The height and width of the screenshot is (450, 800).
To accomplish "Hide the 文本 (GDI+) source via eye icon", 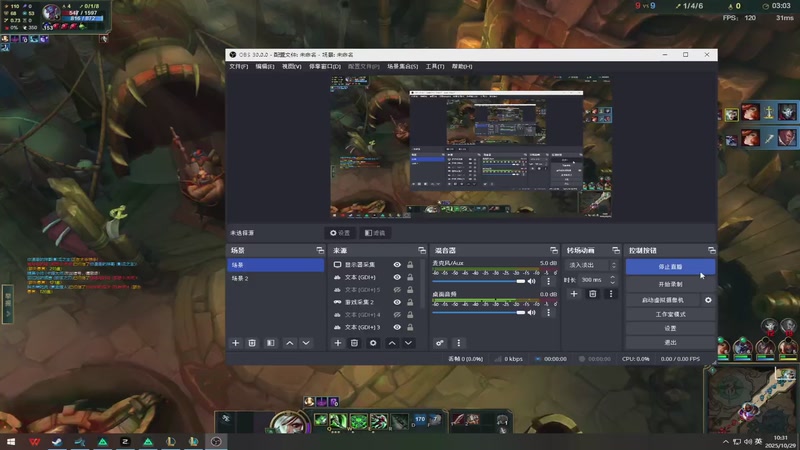I will pyautogui.click(x=397, y=277).
